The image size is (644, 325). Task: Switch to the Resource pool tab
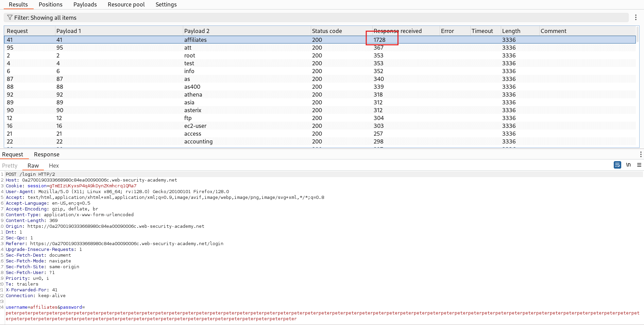[126, 4]
